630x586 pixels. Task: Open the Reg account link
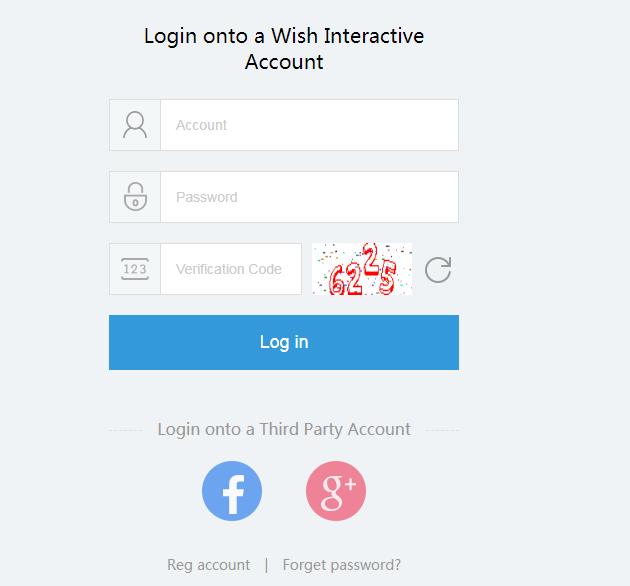pos(209,565)
